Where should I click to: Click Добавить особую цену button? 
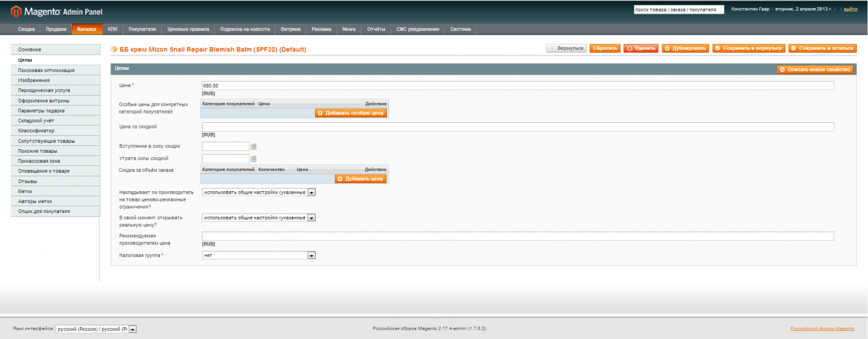tap(351, 113)
